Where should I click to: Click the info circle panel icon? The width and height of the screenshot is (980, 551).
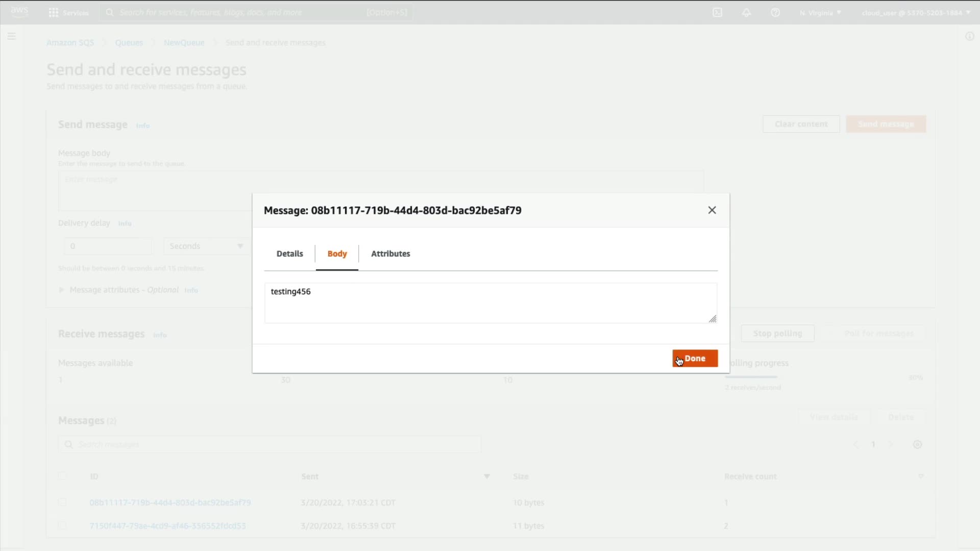[x=969, y=36]
